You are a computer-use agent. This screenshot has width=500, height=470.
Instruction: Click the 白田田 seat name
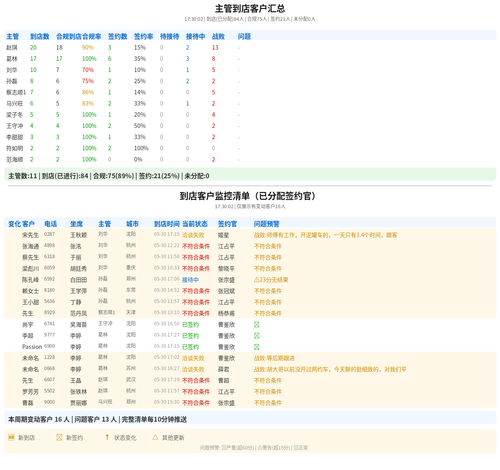(x=79, y=280)
